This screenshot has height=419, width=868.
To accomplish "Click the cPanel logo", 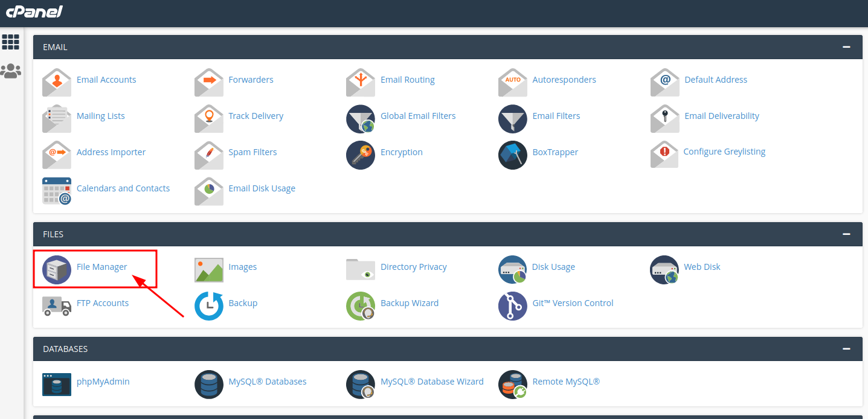I will (x=34, y=11).
